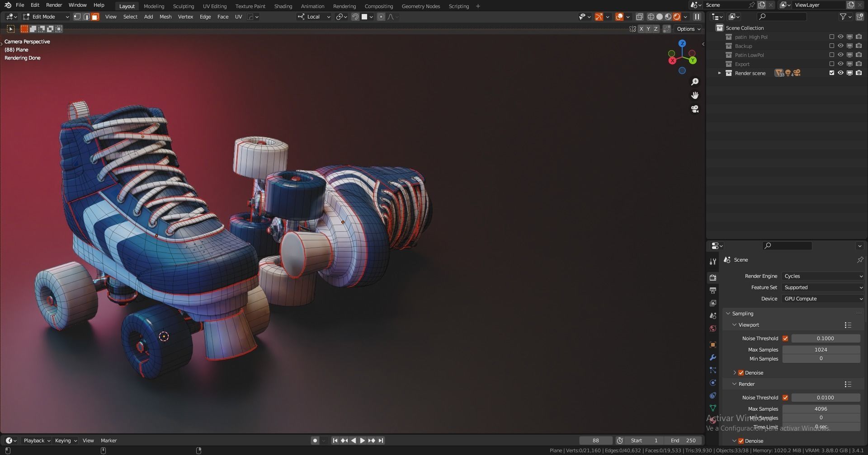Uncheck Viewport Noise Threshold checkbox
Image resolution: width=868 pixels, height=455 pixels.
point(785,338)
